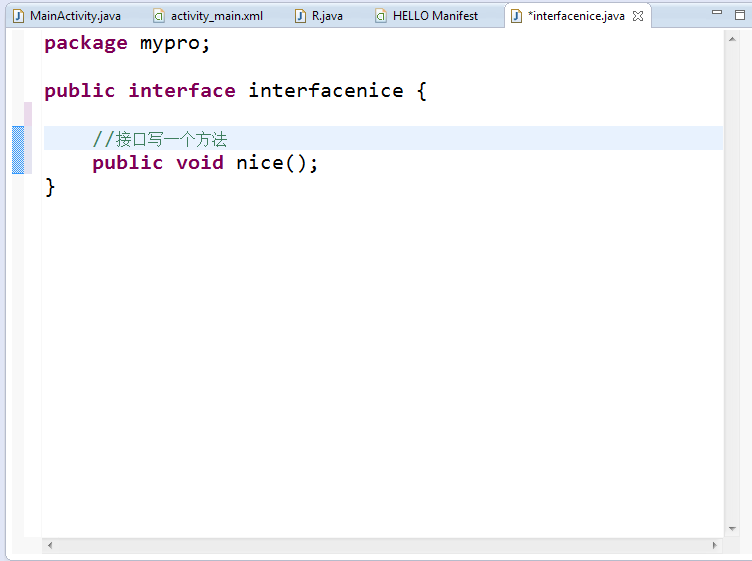Close the interfacenice.java tab

tap(638, 16)
